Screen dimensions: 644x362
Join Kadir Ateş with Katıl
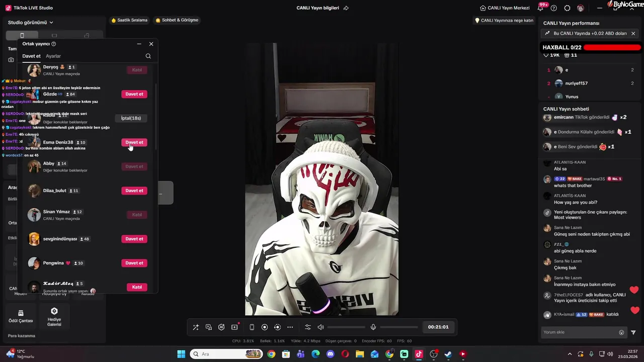137,287
